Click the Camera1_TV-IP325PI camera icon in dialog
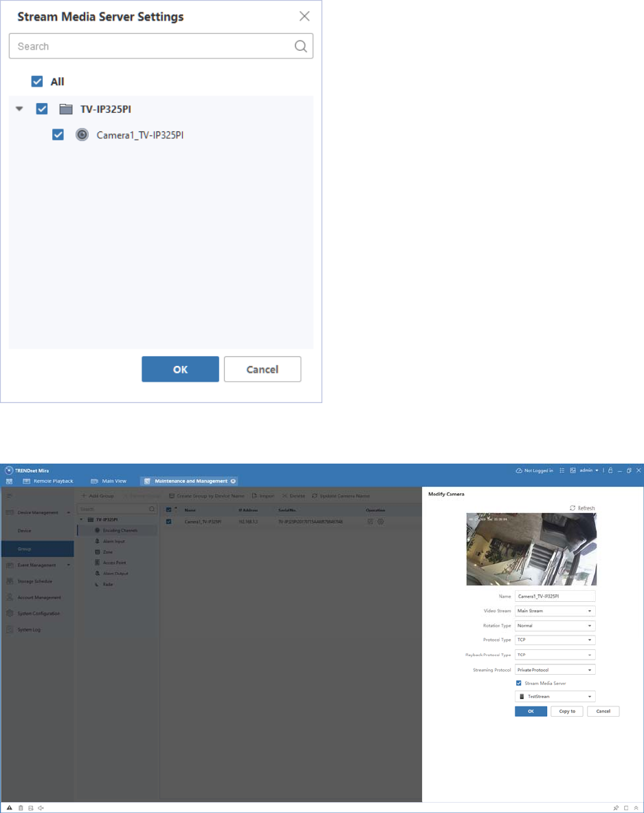 click(x=82, y=135)
